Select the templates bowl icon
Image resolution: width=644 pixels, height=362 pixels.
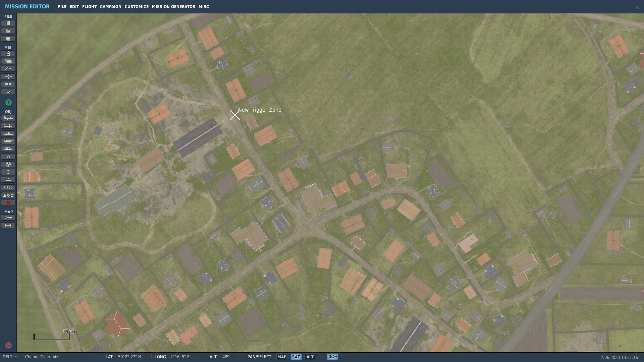pos(8,180)
